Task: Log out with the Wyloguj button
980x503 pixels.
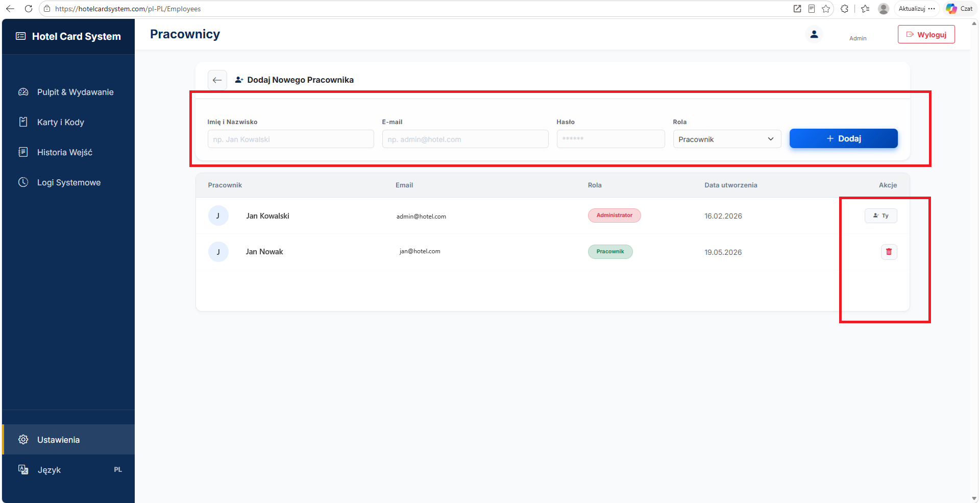Action: click(926, 34)
